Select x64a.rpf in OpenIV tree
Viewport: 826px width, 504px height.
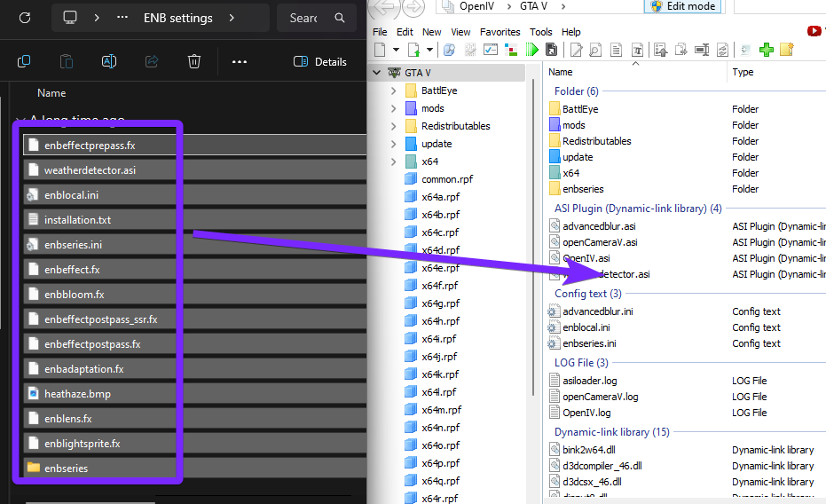(x=440, y=197)
